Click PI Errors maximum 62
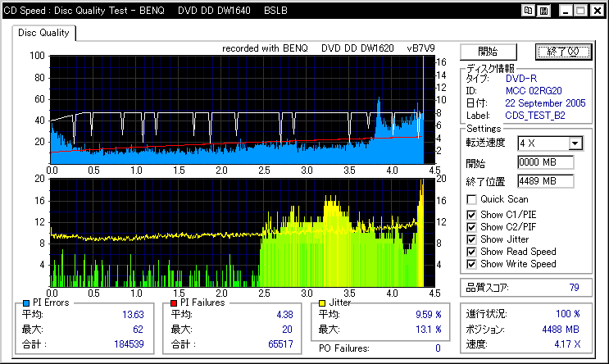 tap(138, 330)
